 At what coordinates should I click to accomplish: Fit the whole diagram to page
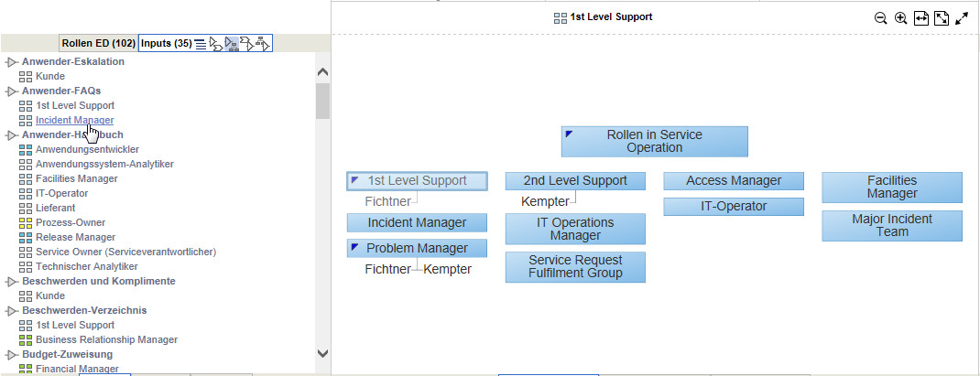(942, 18)
